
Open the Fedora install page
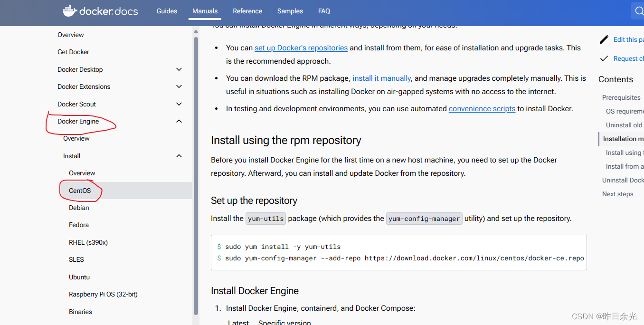pos(79,225)
